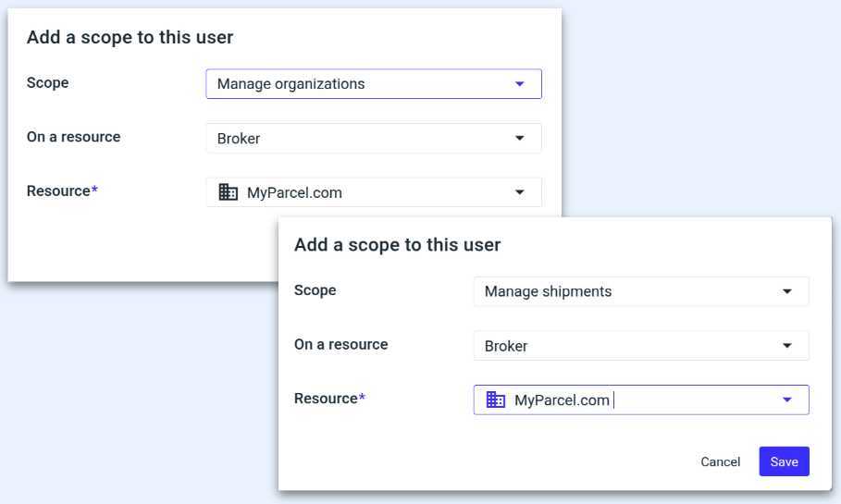The height and width of the screenshot is (504, 841).
Task: Expand the Manage organizations dropdown arrow
Action: pyautogui.click(x=519, y=84)
